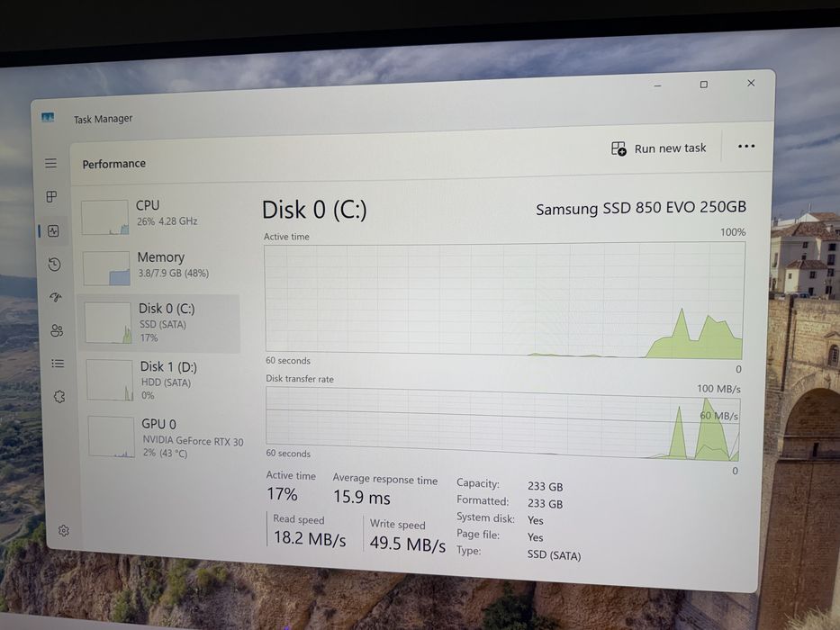Click the Page file label
840x630 pixels.
pos(478,534)
